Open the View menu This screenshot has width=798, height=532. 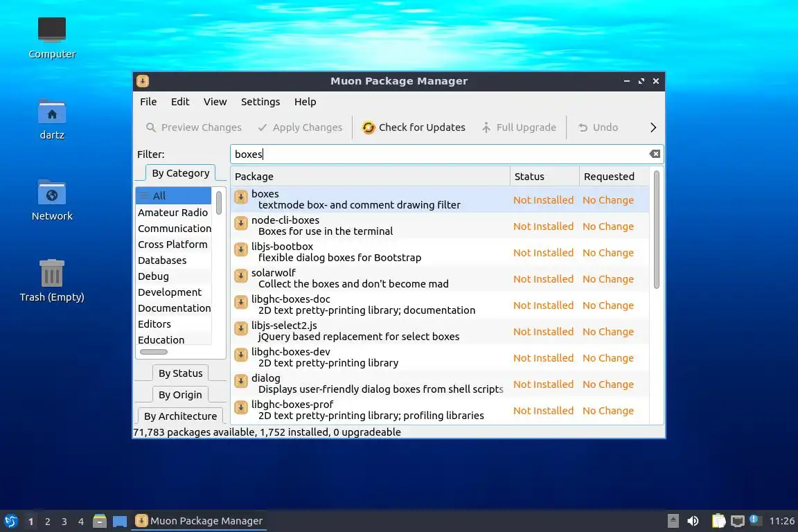coord(215,102)
